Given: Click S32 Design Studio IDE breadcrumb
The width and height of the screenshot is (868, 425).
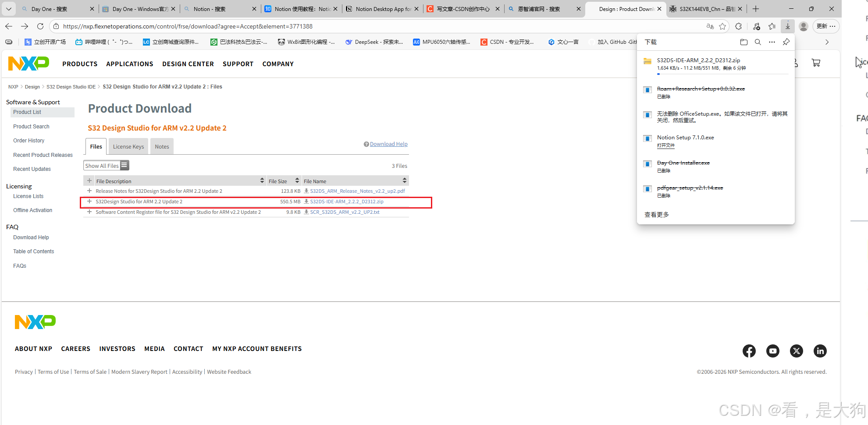Looking at the screenshot, I should [71, 87].
